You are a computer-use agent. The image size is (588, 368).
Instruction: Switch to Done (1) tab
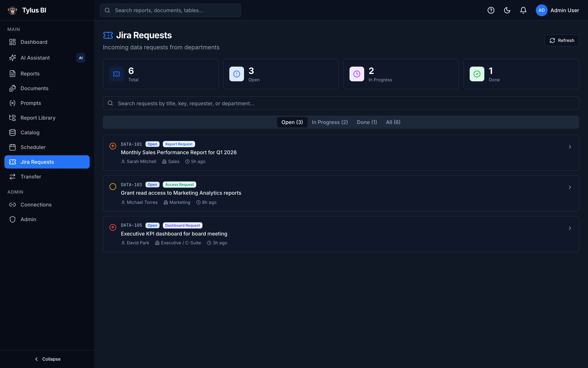tap(367, 122)
